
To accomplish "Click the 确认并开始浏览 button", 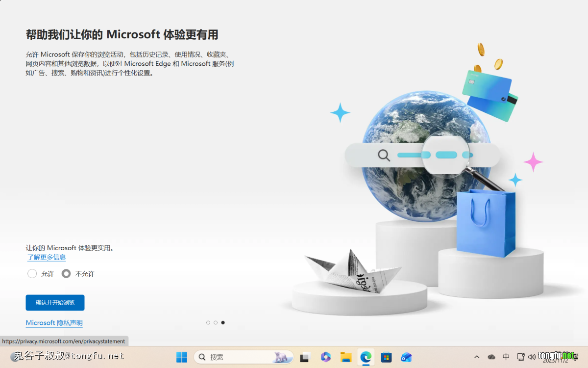I will [x=55, y=303].
